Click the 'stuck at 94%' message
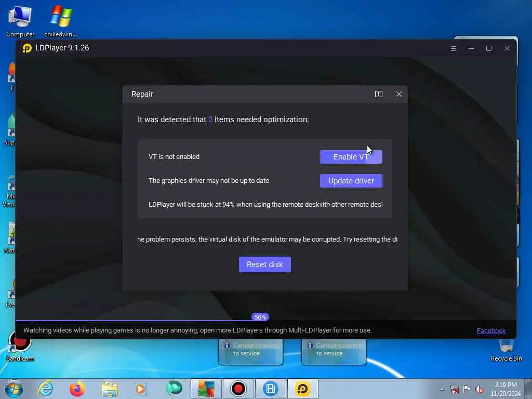This screenshot has width=532, height=399. coord(265,205)
